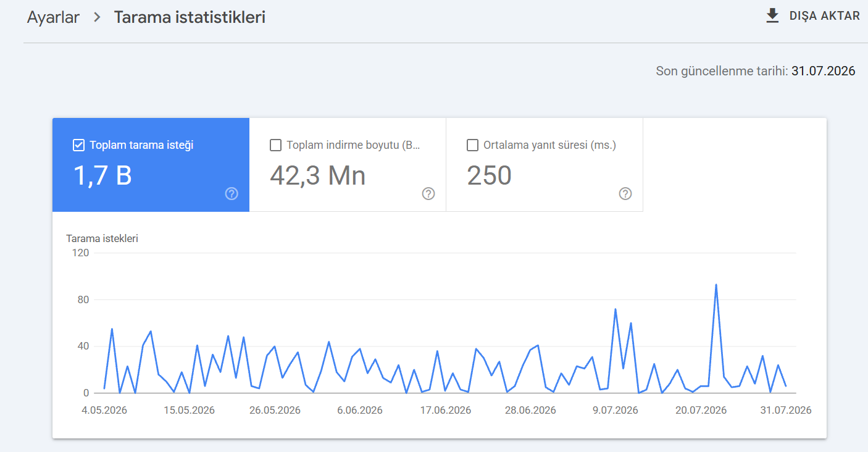Select the 1,7 B total crawl requests card
The width and height of the screenshot is (868, 452).
pos(151,165)
